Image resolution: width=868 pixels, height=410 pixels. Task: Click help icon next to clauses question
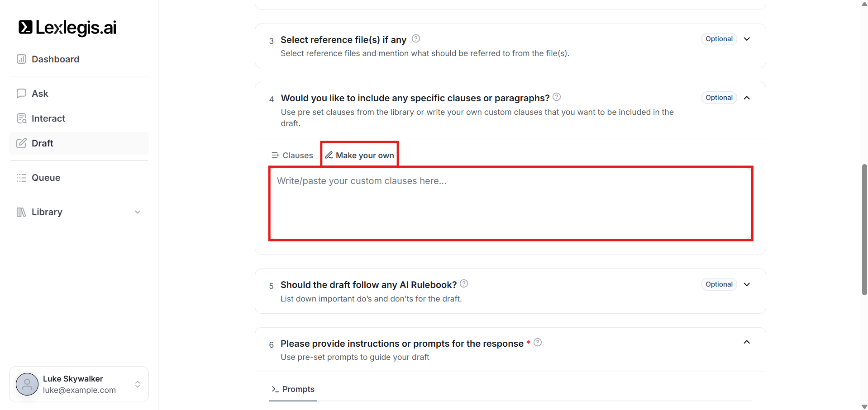pyautogui.click(x=557, y=97)
